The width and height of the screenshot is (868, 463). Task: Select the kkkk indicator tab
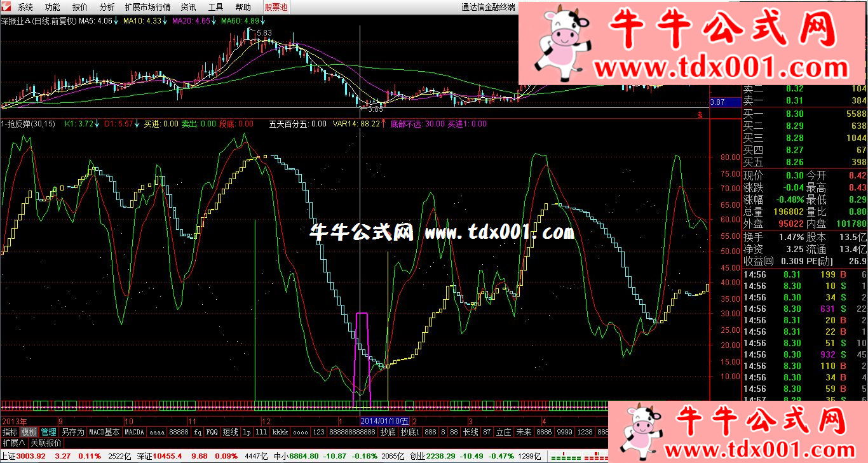(x=280, y=432)
